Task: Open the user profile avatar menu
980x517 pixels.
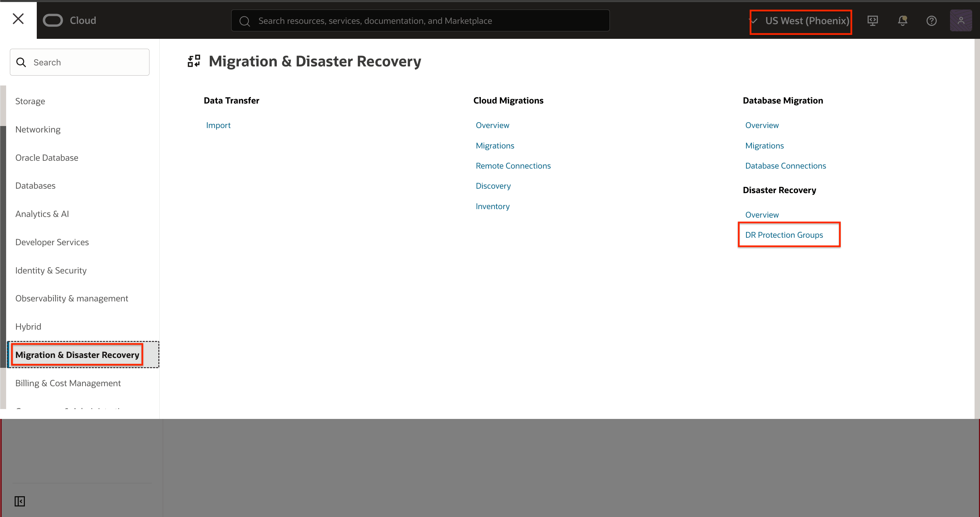Action: click(x=961, y=20)
